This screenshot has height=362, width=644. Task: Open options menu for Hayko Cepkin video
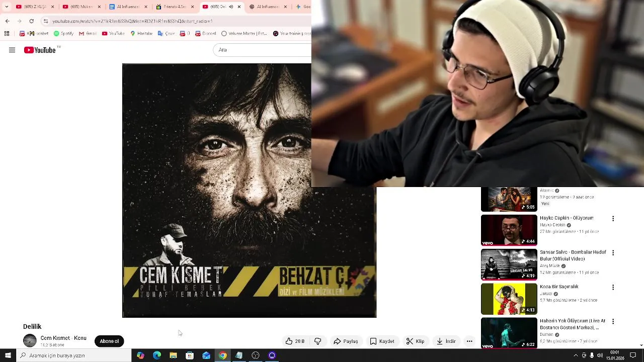(613, 219)
